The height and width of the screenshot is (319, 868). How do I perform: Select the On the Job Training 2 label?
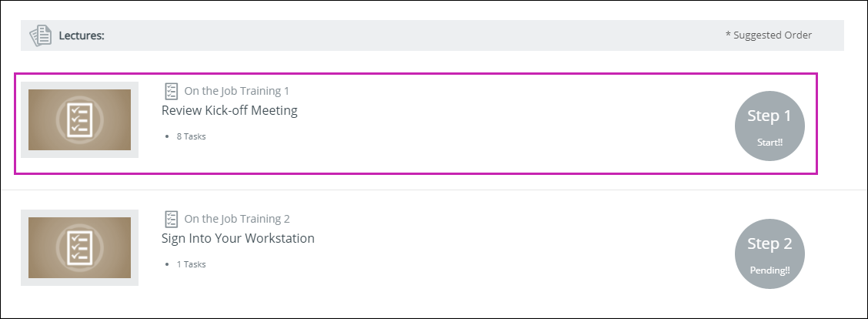tap(237, 219)
